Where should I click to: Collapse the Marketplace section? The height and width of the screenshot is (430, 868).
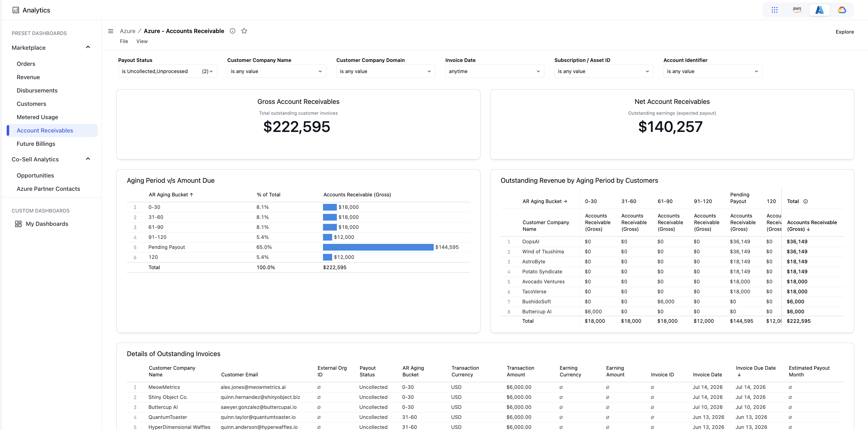pos(88,47)
